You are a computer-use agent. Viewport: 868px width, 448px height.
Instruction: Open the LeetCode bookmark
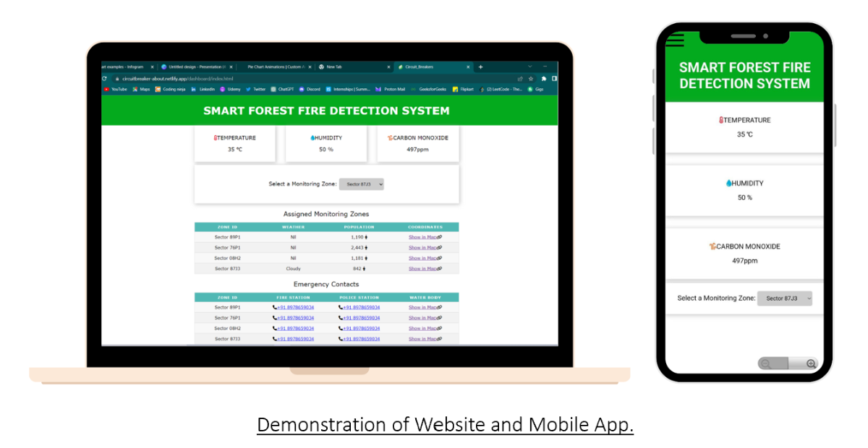pos(502,89)
